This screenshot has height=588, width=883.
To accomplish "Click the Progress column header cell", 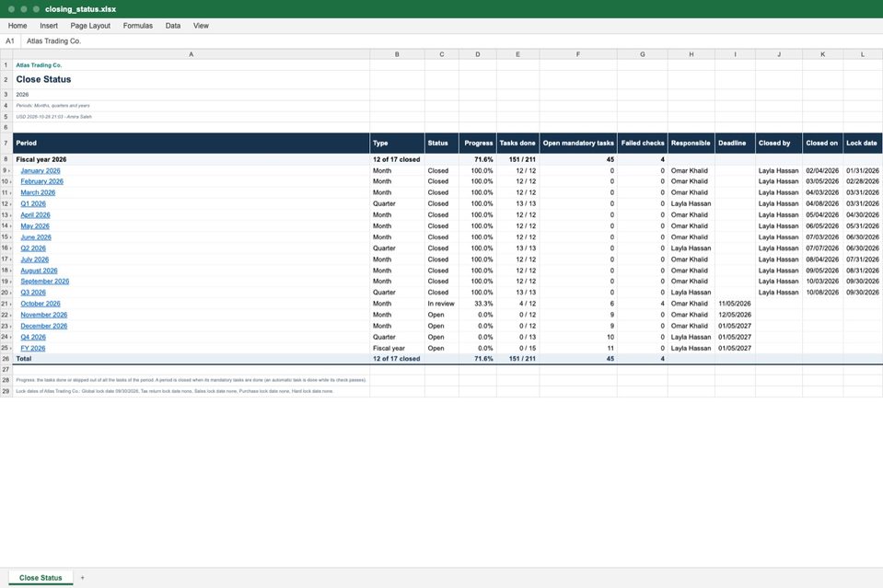I will tap(478, 143).
